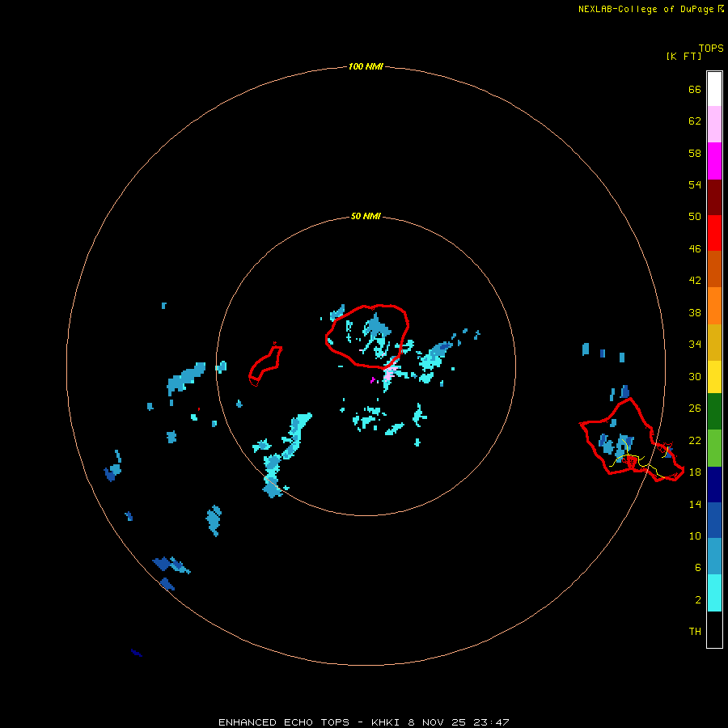Click the orange 38 kft legend swatch
This screenshot has width=728, height=728.
click(x=714, y=306)
